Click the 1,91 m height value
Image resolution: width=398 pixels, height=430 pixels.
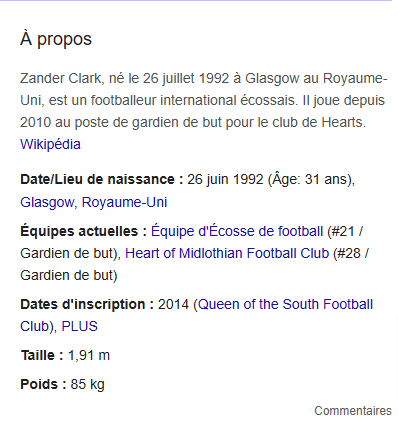pos(89,355)
